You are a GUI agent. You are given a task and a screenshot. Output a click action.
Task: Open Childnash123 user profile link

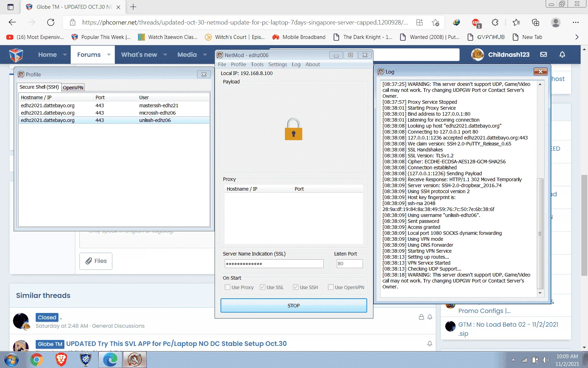click(509, 55)
